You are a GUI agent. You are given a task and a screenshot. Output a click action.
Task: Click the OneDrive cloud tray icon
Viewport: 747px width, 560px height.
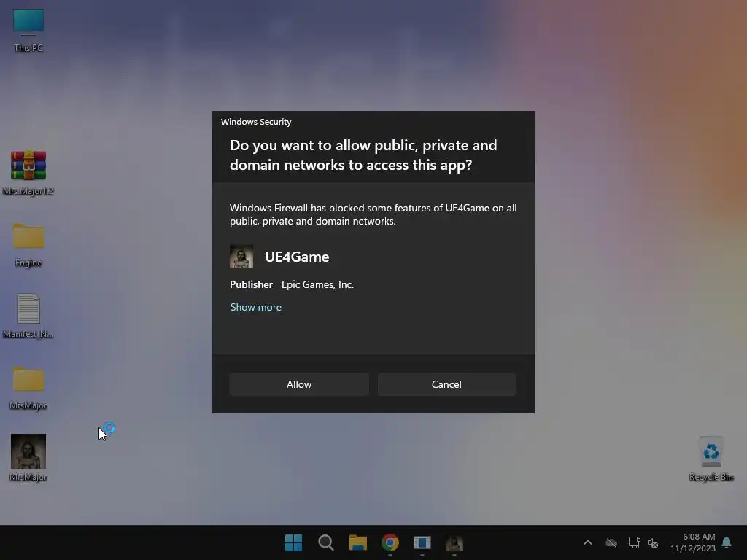pyautogui.click(x=611, y=542)
